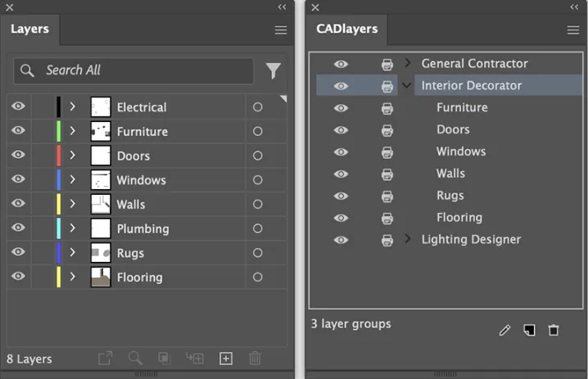Toggle print icon for CADlayers Walls row

click(387, 174)
